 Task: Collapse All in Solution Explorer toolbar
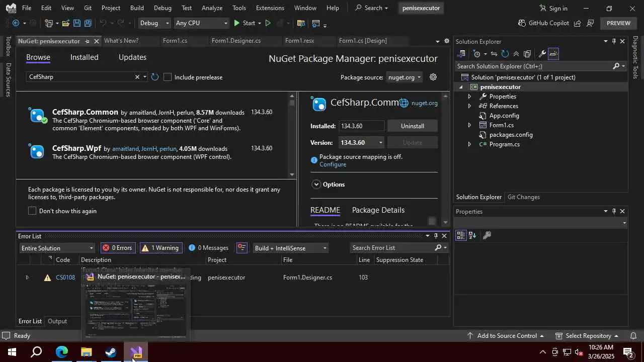[516, 54]
